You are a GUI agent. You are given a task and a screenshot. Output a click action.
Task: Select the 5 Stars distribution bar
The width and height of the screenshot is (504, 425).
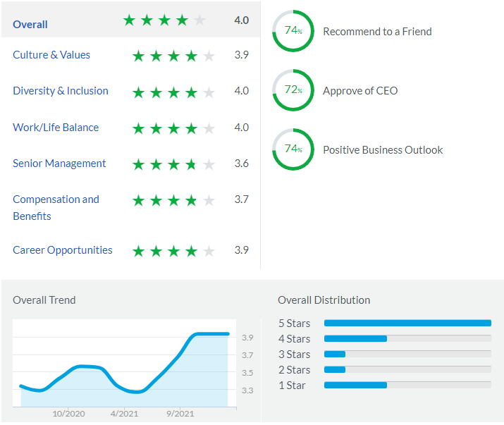[407, 323]
